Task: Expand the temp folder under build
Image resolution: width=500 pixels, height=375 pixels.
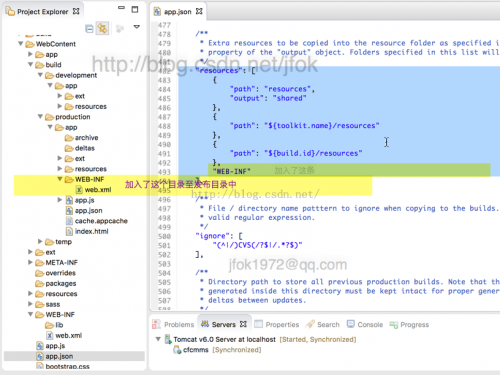Action: (40, 241)
